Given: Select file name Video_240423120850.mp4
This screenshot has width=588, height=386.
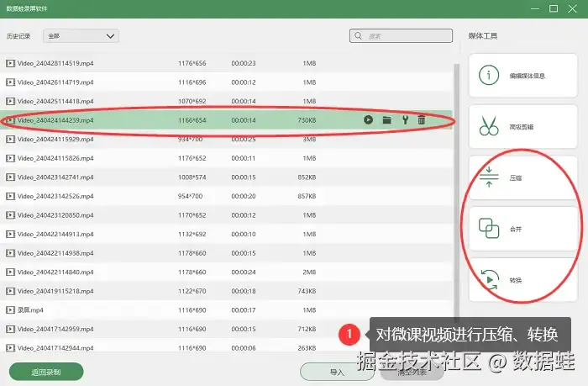Looking at the screenshot, I should [55, 215].
